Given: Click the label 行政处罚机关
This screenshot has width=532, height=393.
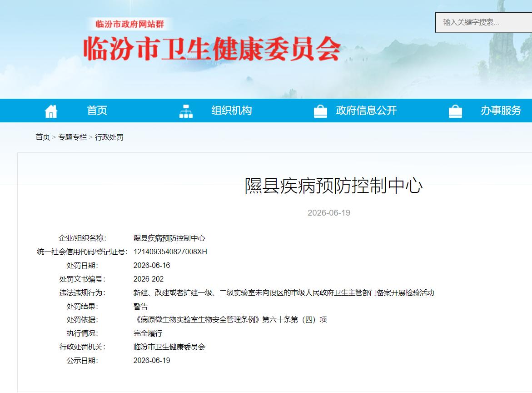Looking at the screenshot, I should click(x=82, y=347).
